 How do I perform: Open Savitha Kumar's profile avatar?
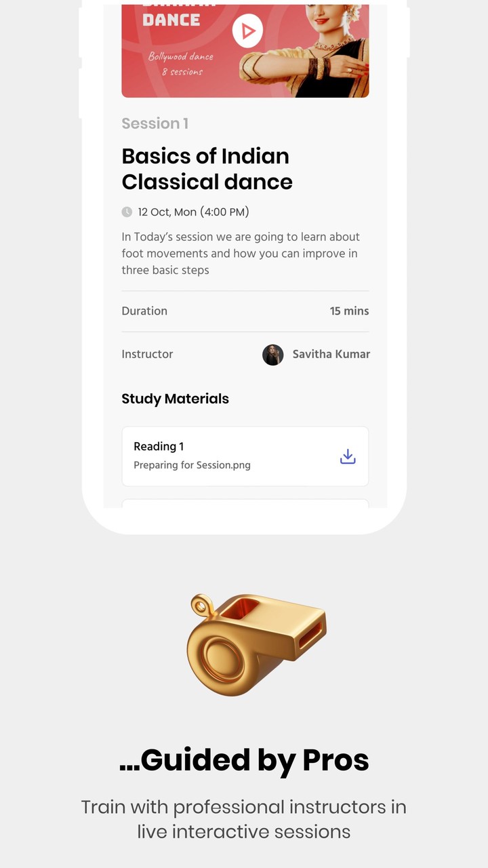(273, 355)
